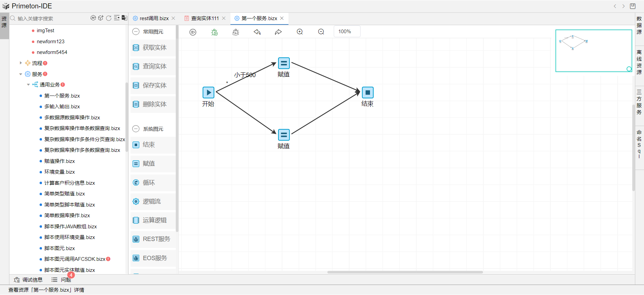Zoom in the canvas with magnifier plus
The image size is (644, 295).
300,32
